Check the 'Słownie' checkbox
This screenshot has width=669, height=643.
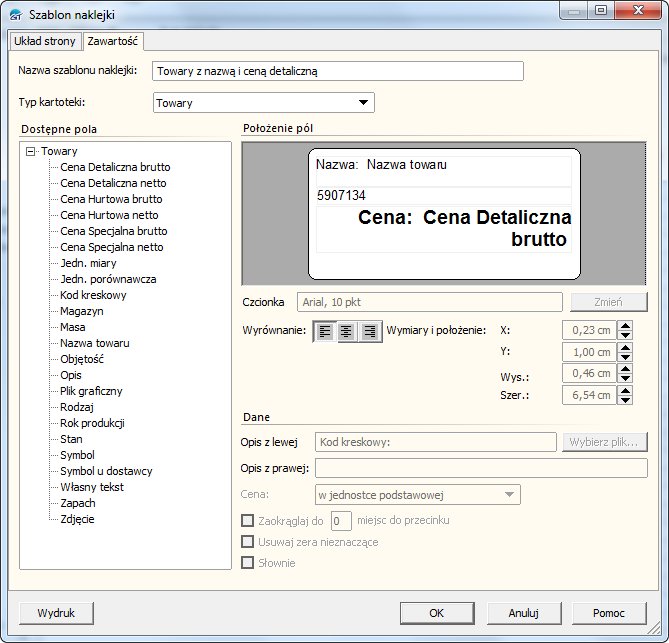[x=248, y=563]
